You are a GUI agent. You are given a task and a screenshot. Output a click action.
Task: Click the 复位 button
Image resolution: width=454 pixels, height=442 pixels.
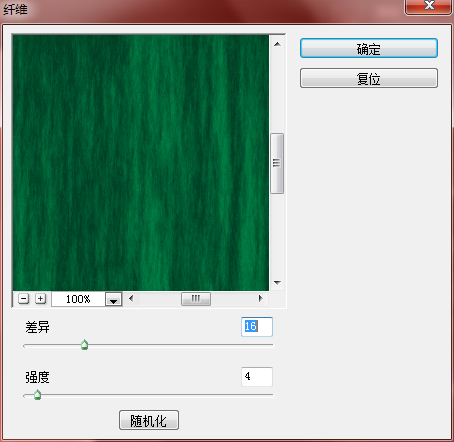[x=369, y=78]
